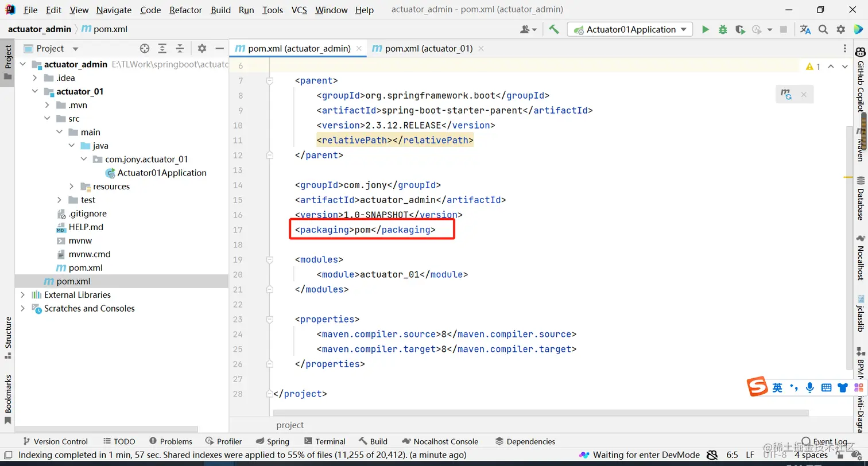
Task: Collapse the actuator_01 module node arrow
Action: click(36, 91)
